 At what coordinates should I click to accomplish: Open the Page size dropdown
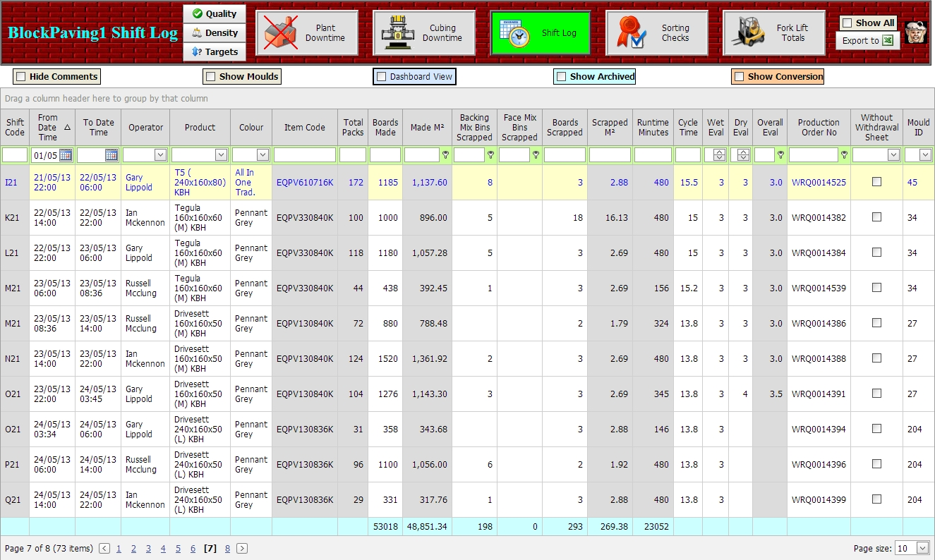922,548
